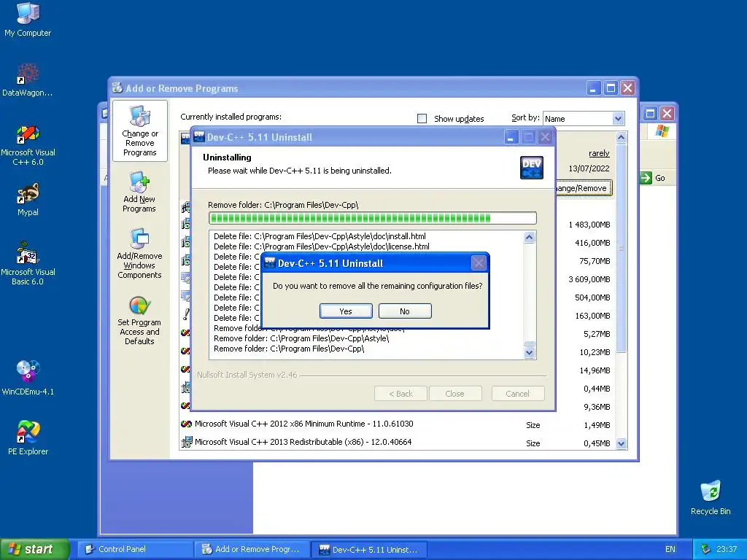The image size is (747, 560).
Task: Click No in the Dev-C++ Uninstall dialog
Action: pyautogui.click(x=405, y=311)
